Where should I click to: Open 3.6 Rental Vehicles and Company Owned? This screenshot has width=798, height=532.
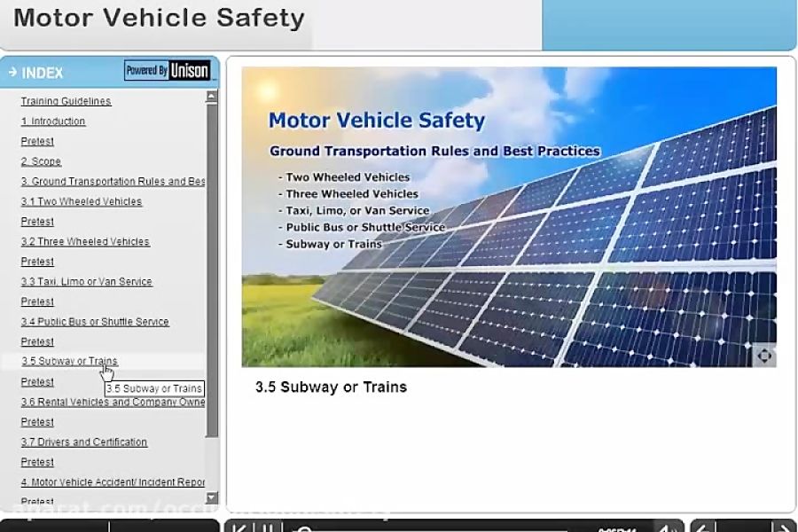click(x=112, y=402)
